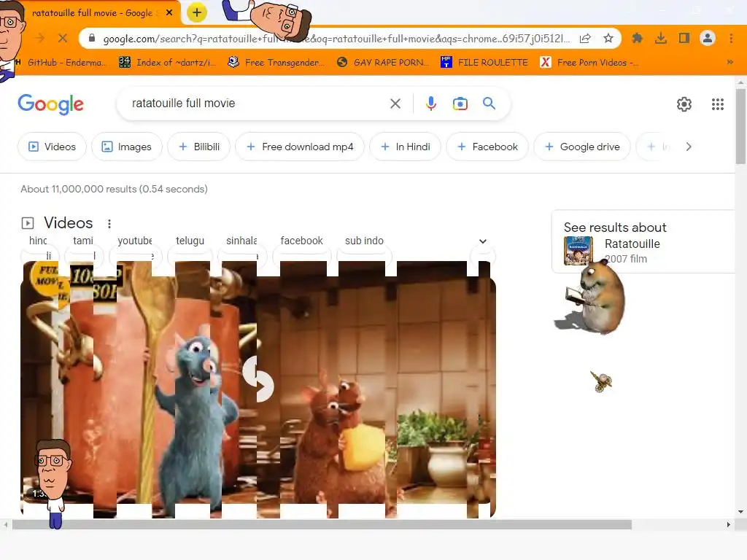Add Bilibili to the search
The height and width of the screenshot is (560, 747).
point(198,147)
